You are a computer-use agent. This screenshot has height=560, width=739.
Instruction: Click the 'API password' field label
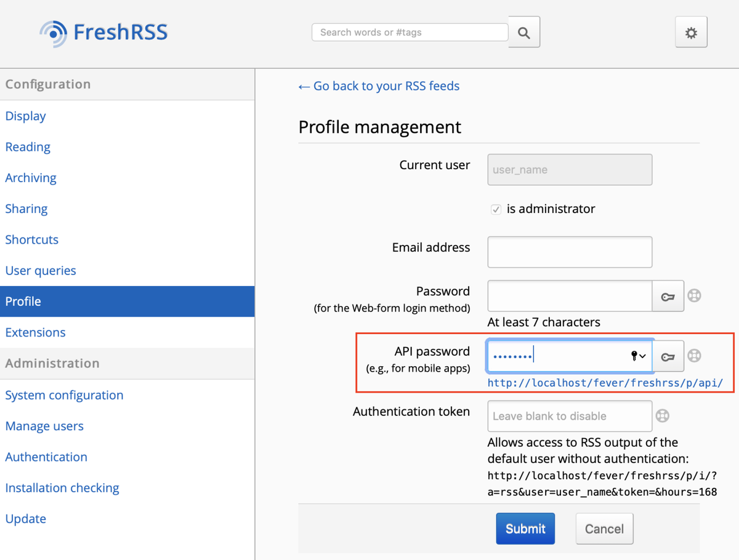[x=432, y=351]
